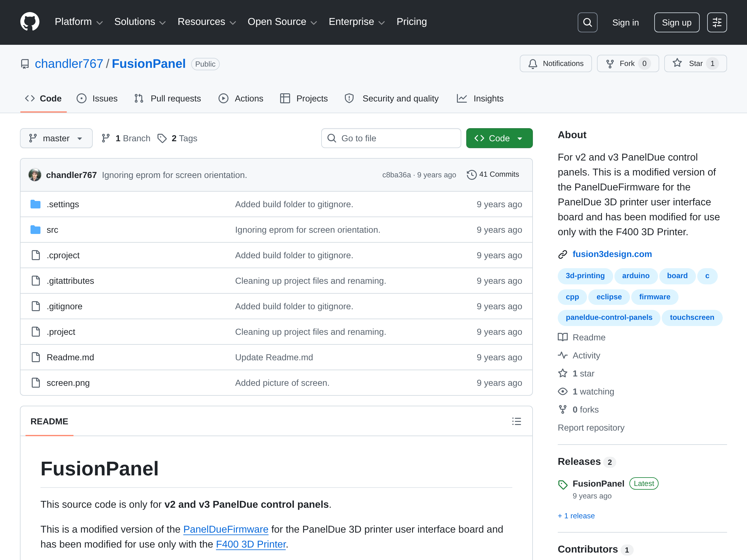Open the touchscreen topic tag
Viewport: 747px width, 560px height.
pyautogui.click(x=692, y=317)
